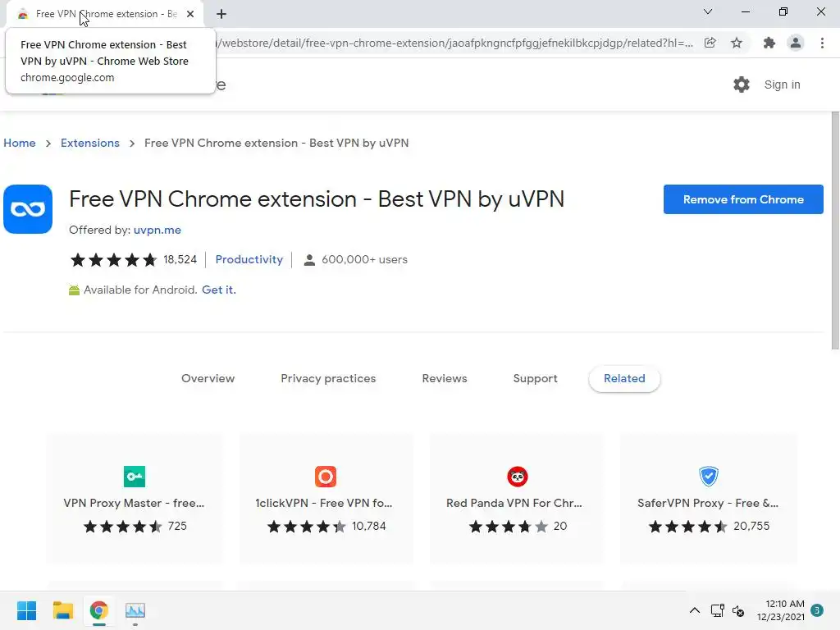The image size is (840, 630).
Task: Click Sign in
Action: click(x=782, y=84)
